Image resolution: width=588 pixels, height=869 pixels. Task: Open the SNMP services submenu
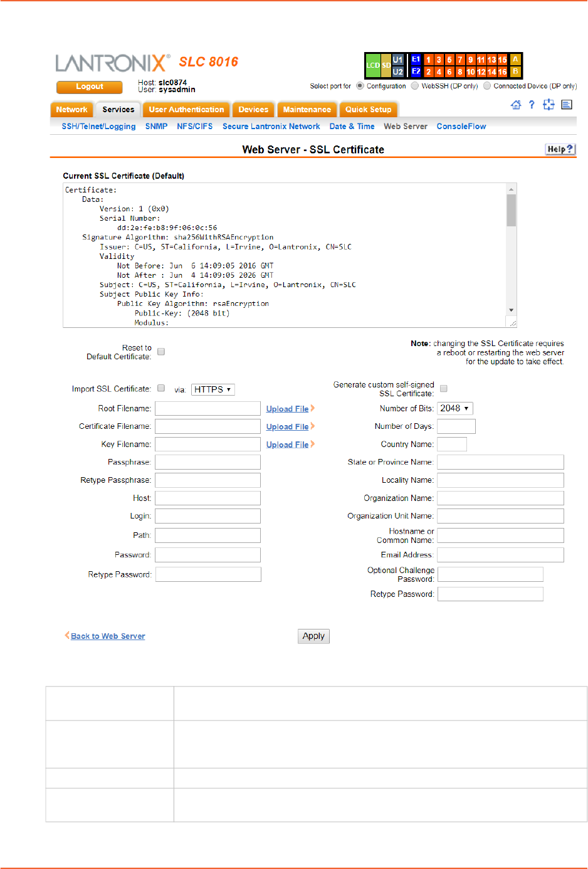[x=156, y=126]
